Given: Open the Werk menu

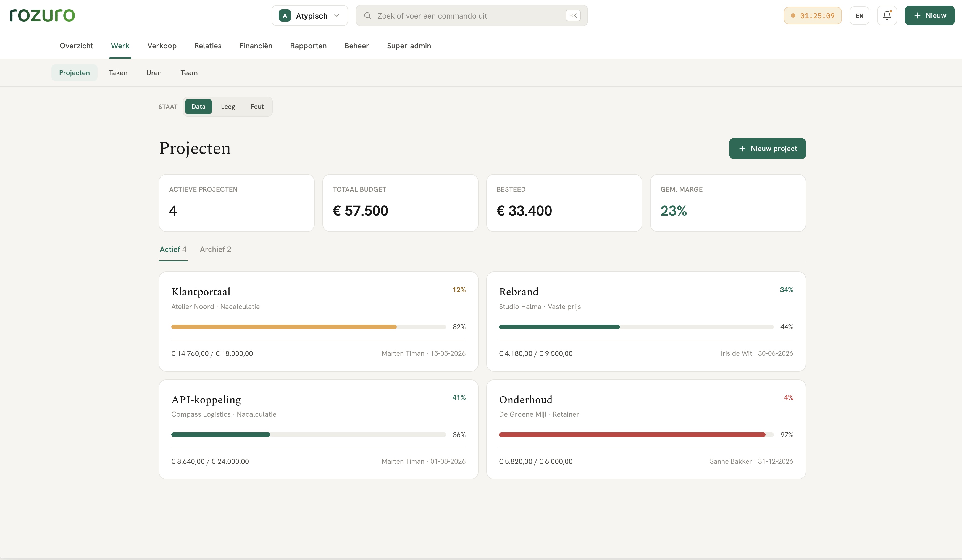Looking at the screenshot, I should [120, 46].
